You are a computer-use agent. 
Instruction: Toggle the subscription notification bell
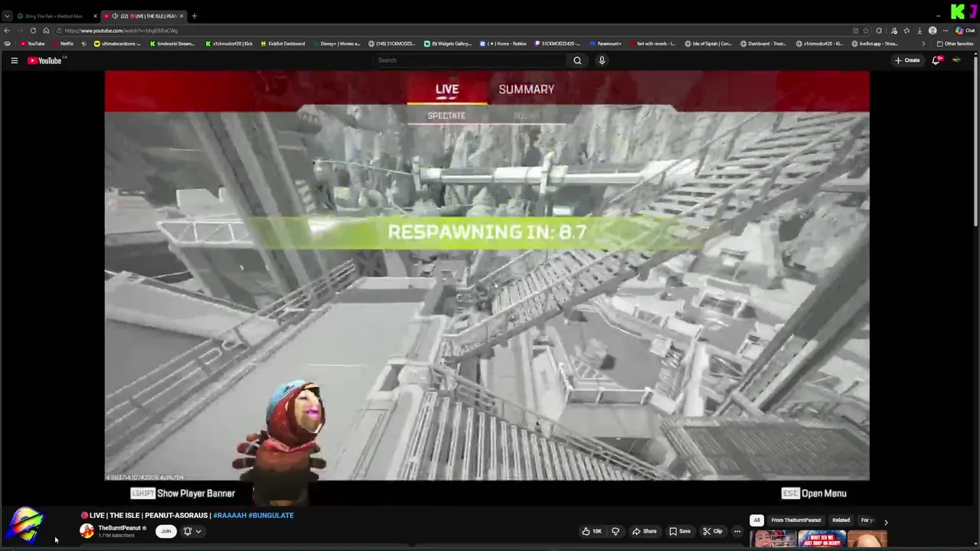(188, 531)
